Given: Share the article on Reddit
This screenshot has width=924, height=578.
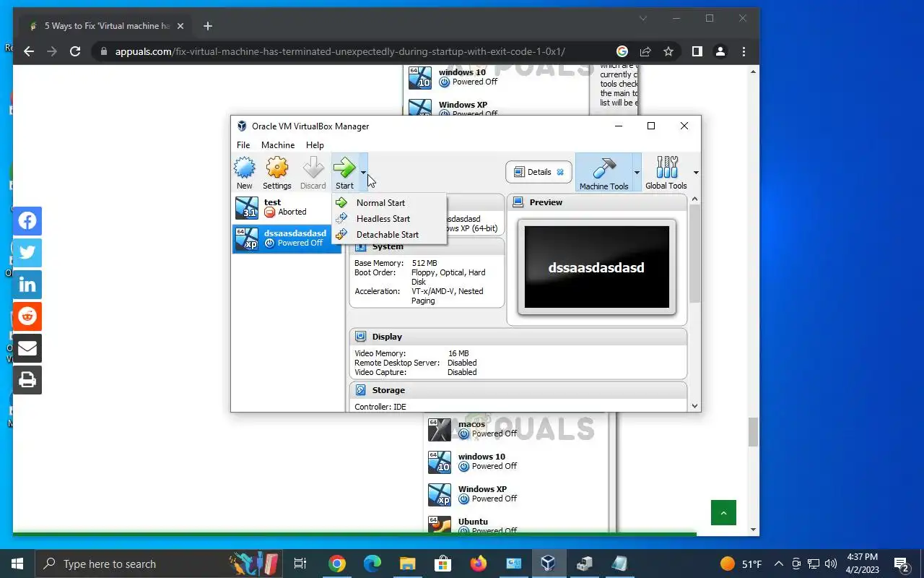Looking at the screenshot, I should pyautogui.click(x=27, y=316).
